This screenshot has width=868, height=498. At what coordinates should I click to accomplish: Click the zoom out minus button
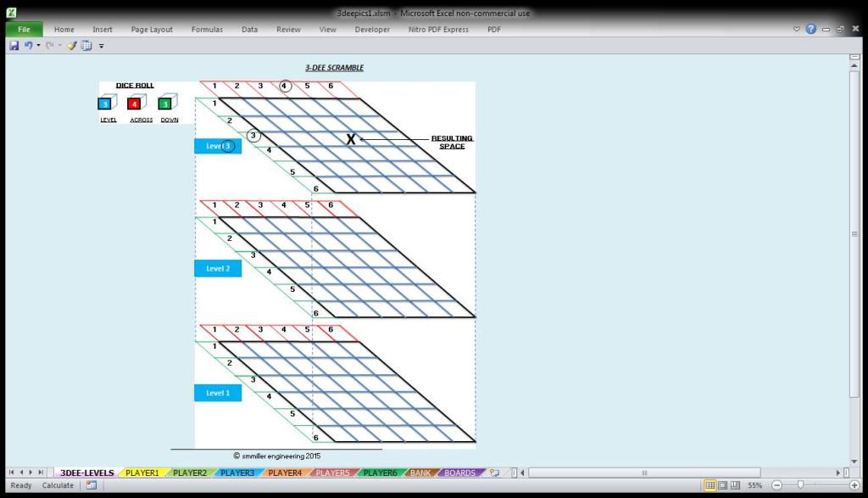[776, 485]
